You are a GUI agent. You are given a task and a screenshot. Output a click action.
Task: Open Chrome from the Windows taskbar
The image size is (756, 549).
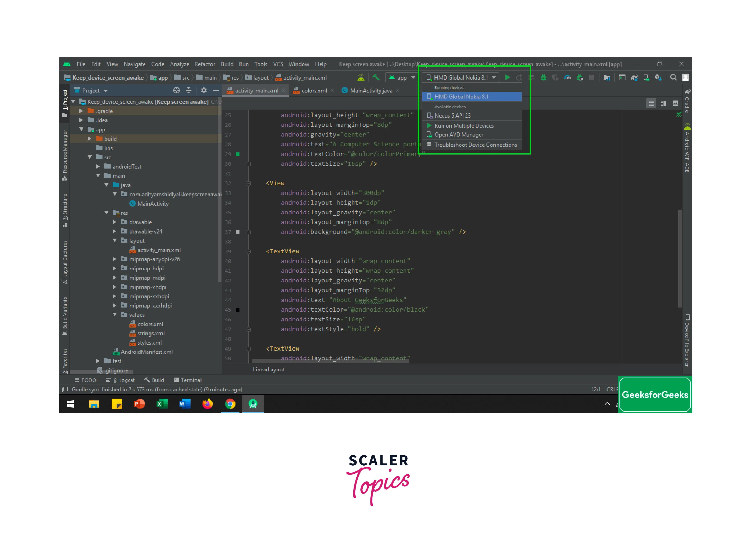point(230,404)
